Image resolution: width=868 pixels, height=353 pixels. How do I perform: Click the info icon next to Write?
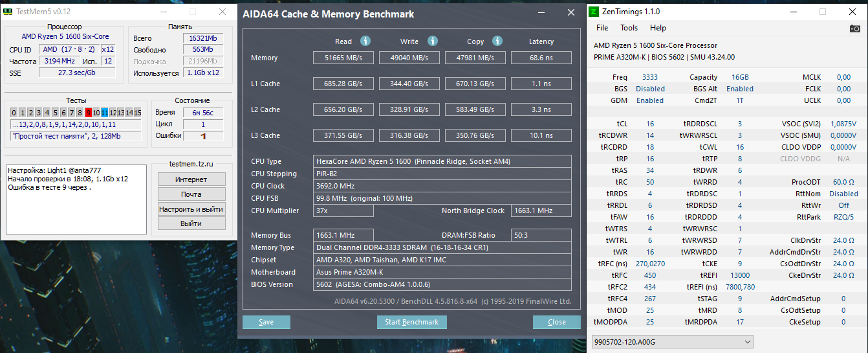pyautogui.click(x=432, y=41)
